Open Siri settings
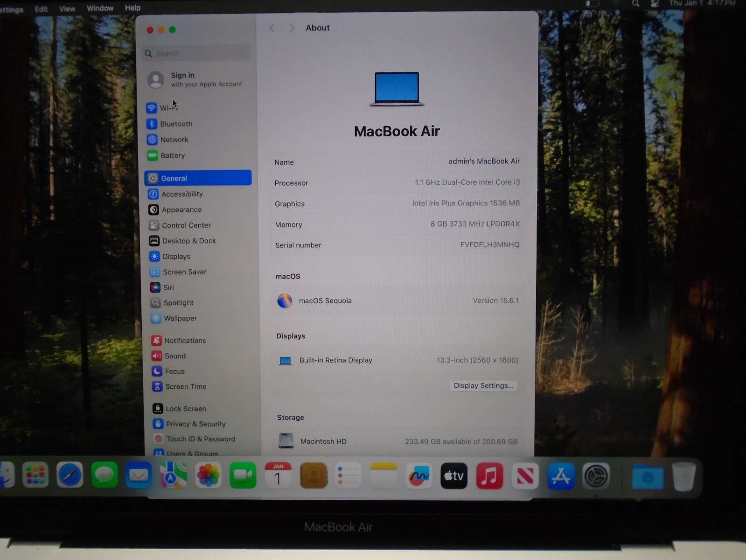 click(162, 287)
